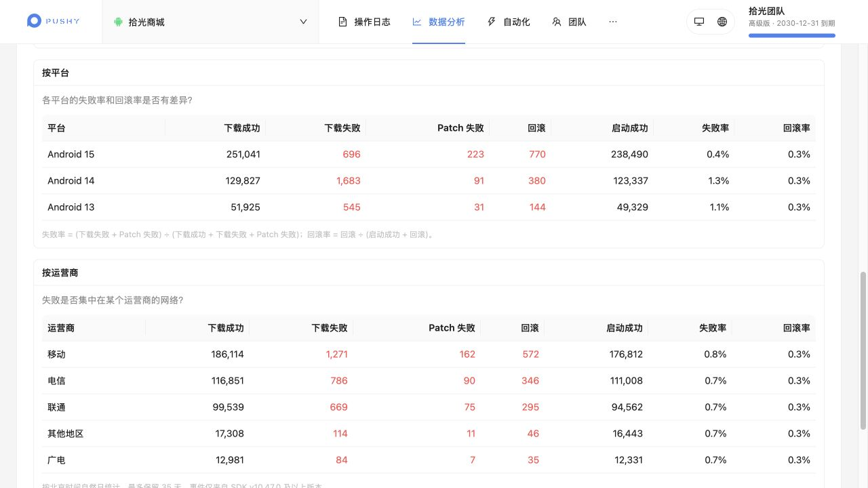Sort by 失败率 column in platform table
Image resolution: width=868 pixels, height=488 pixels.
(x=715, y=128)
